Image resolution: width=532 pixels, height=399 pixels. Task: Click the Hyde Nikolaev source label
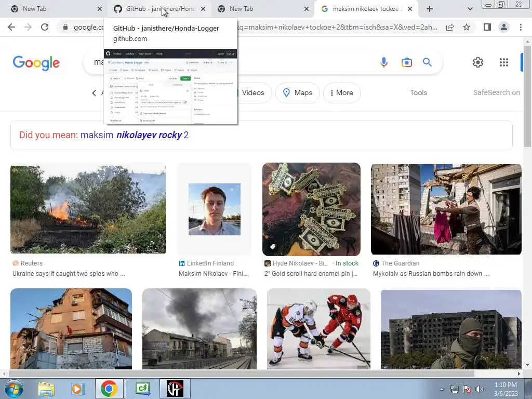296,263
